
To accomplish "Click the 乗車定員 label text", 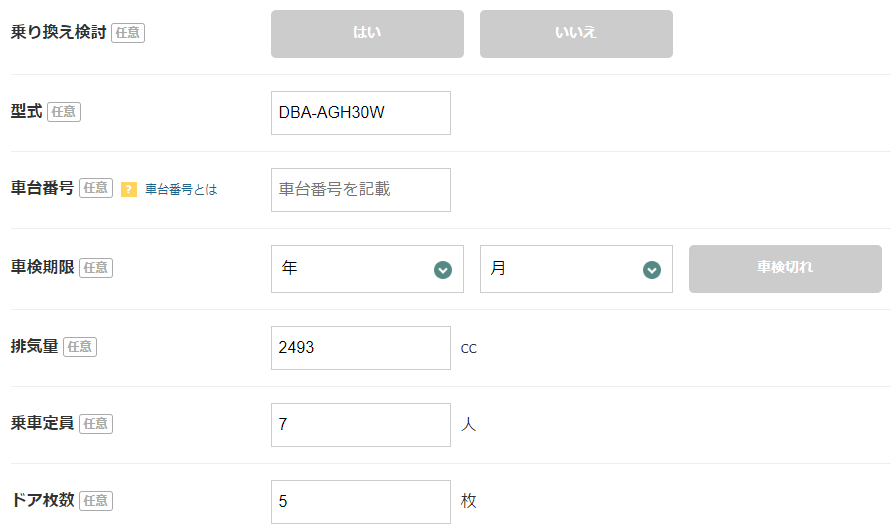I will [43, 424].
